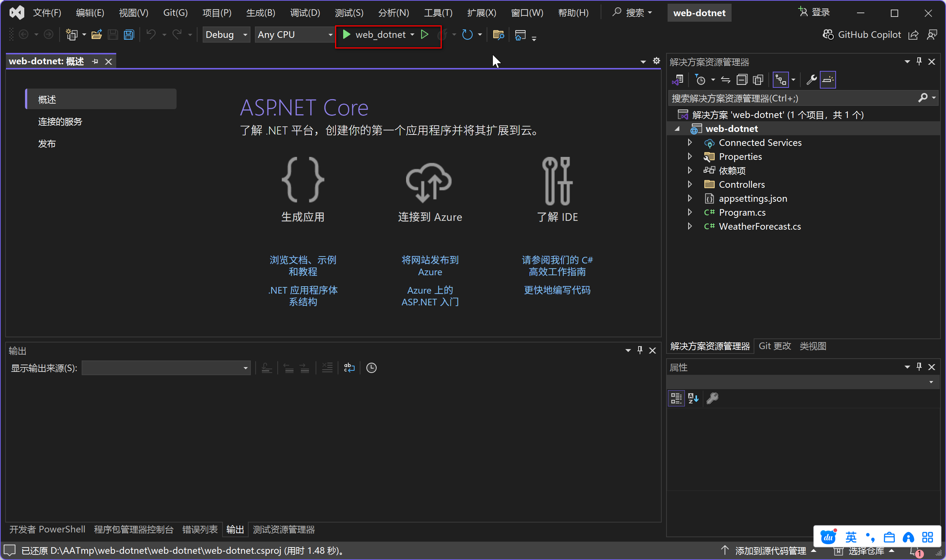Click the Save All toolbar icon

point(129,35)
